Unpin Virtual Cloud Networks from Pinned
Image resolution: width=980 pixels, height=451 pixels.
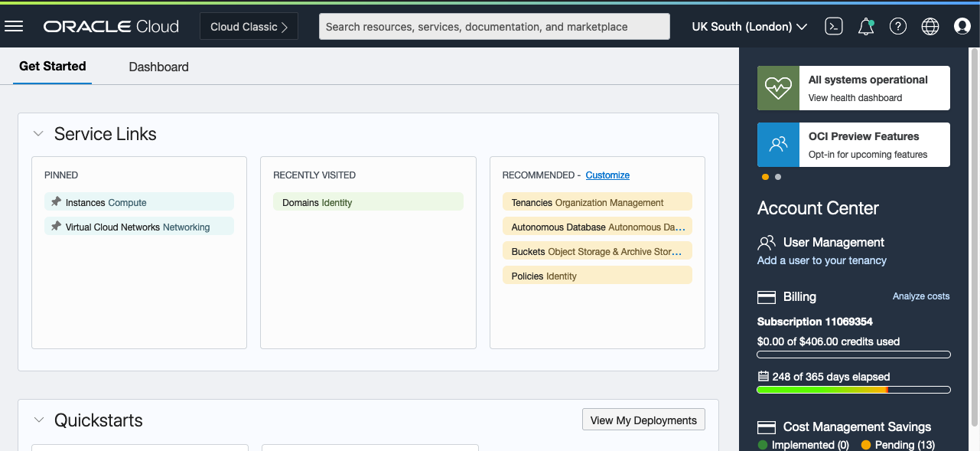tap(55, 226)
